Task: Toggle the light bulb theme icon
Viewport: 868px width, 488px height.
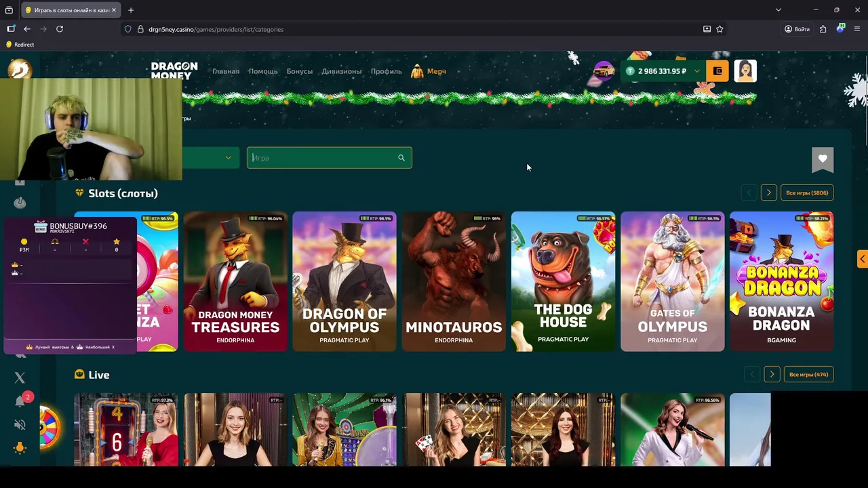Action: coord(20,447)
